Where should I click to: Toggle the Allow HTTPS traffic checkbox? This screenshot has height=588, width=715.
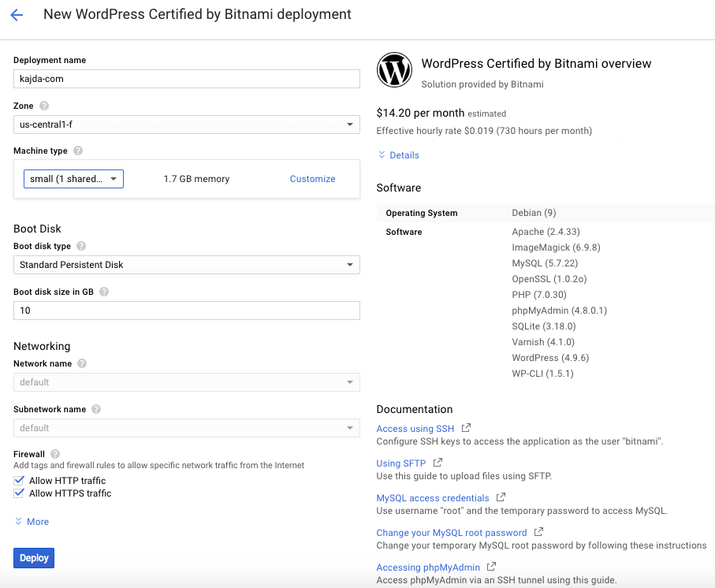coord(19,493)
